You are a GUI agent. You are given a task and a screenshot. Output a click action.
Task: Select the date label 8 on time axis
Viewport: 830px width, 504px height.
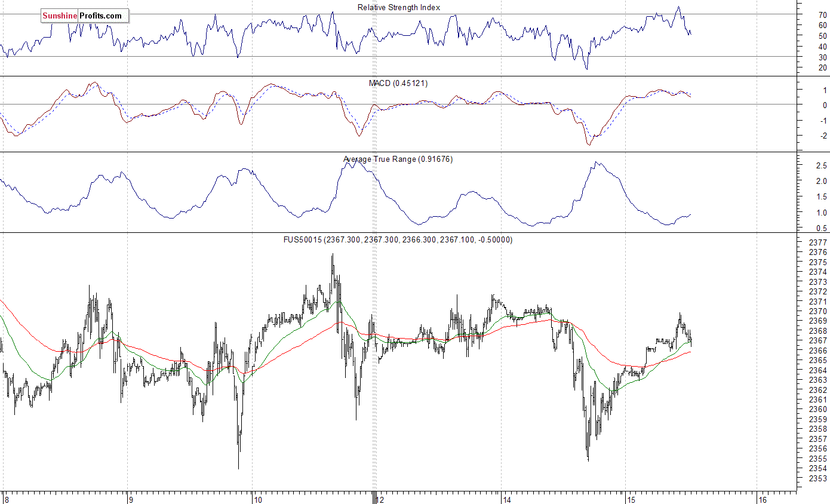pos(7,499)
